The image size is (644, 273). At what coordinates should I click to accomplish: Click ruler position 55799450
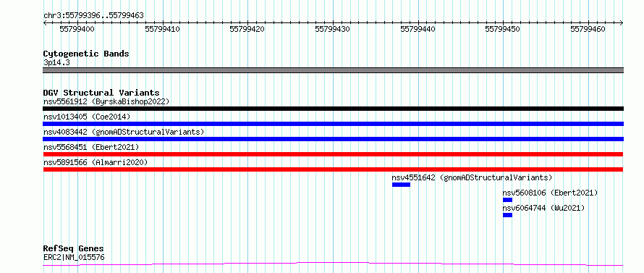503,29
